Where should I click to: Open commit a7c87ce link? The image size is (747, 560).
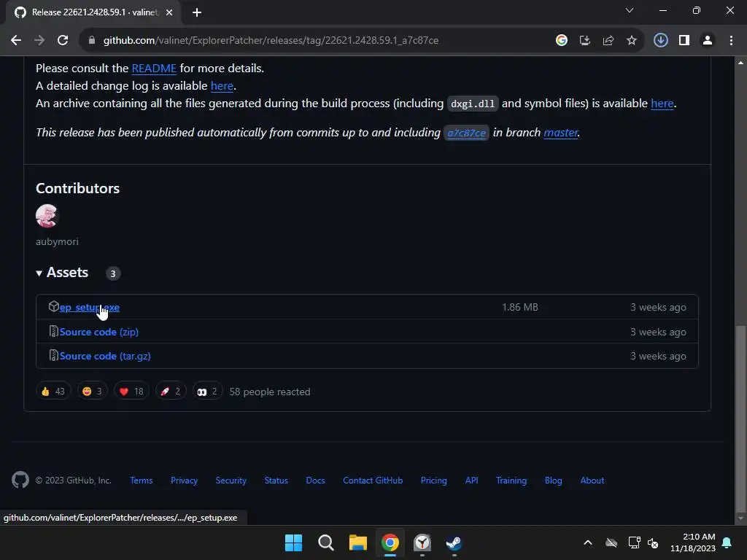pyautogui.click(x=466, y=133)
